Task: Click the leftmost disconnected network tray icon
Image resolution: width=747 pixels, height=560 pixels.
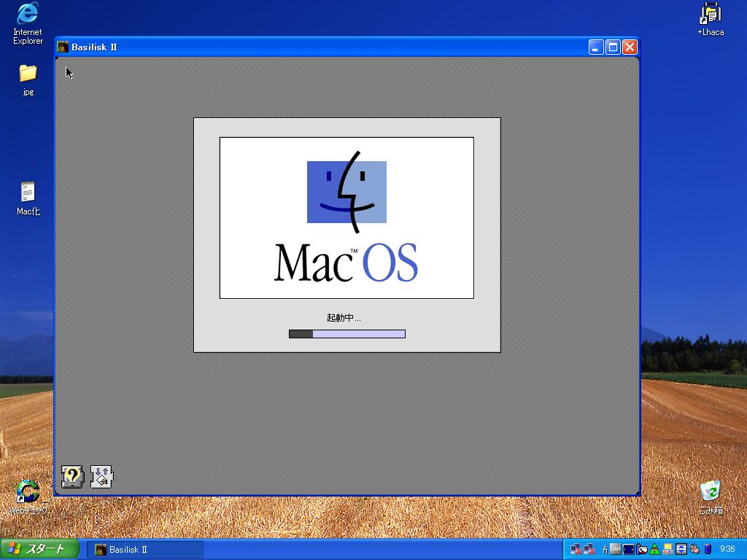Action: pyautogui.click(x=576, y=550)
